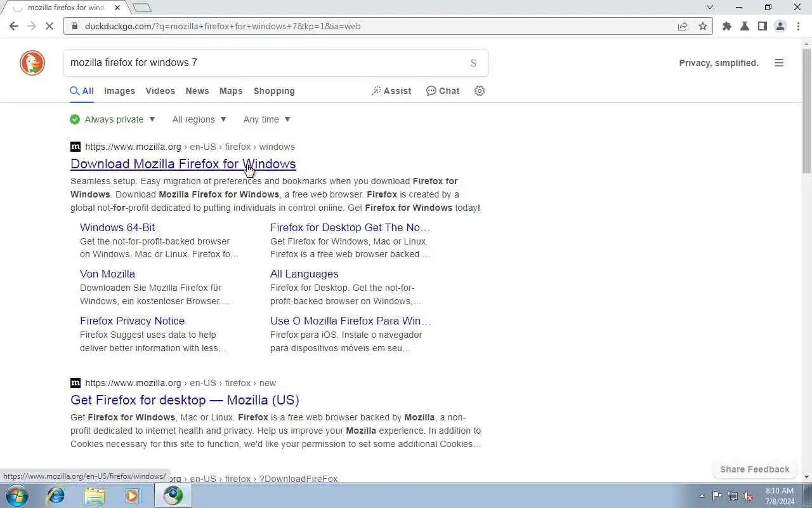The width and height of the screenshot is (812, 508).
Task: Click the active browser taskbar icon
Action: (173, 495)
